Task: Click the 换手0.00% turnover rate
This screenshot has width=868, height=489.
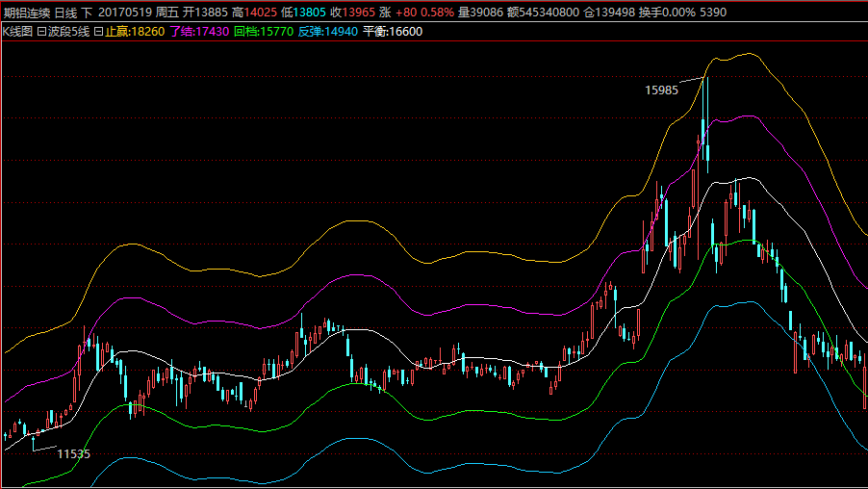Action: 667,13
